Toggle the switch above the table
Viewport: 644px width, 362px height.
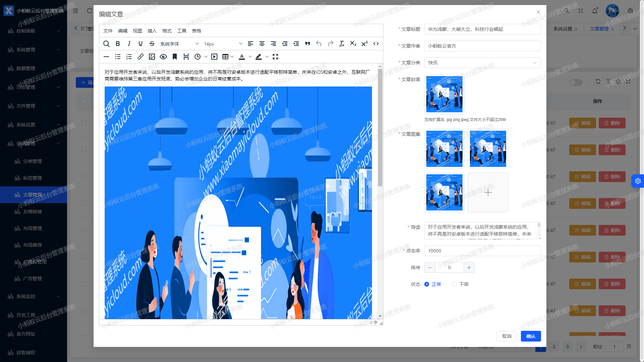[576, 82]
